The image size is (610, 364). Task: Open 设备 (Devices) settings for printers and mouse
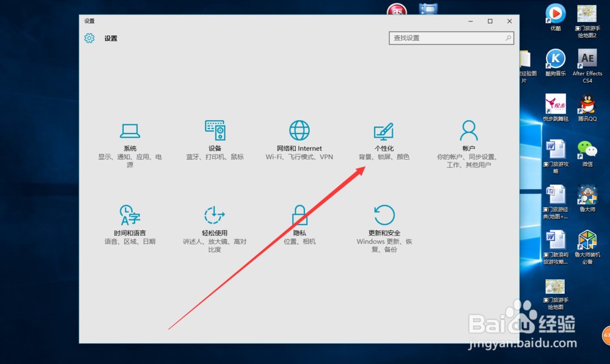214,138
